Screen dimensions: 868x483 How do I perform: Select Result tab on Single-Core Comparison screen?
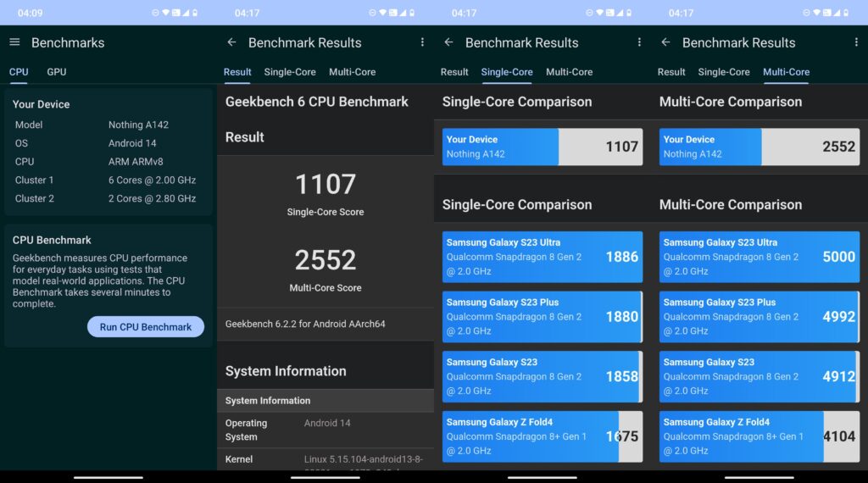tap(454, 72)
